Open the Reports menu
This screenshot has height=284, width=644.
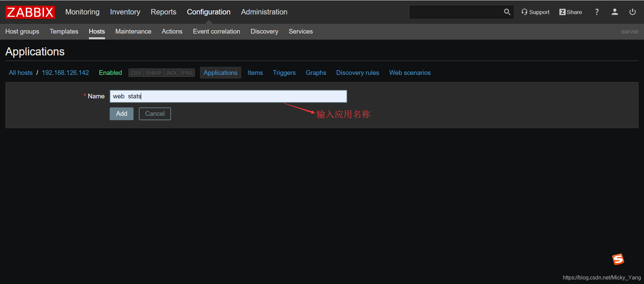click(x=163, y=12)
